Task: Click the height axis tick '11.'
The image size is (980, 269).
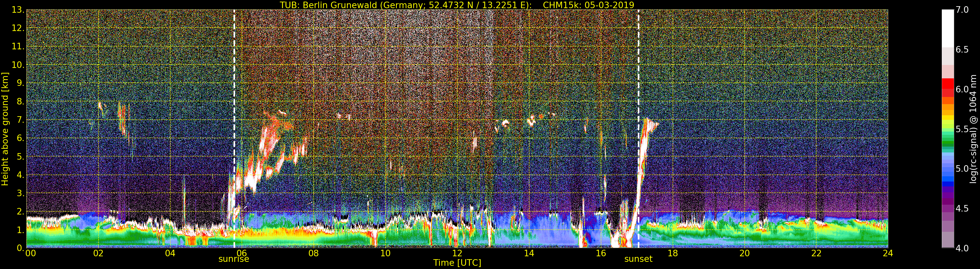Action: click(x=18, y=46)
